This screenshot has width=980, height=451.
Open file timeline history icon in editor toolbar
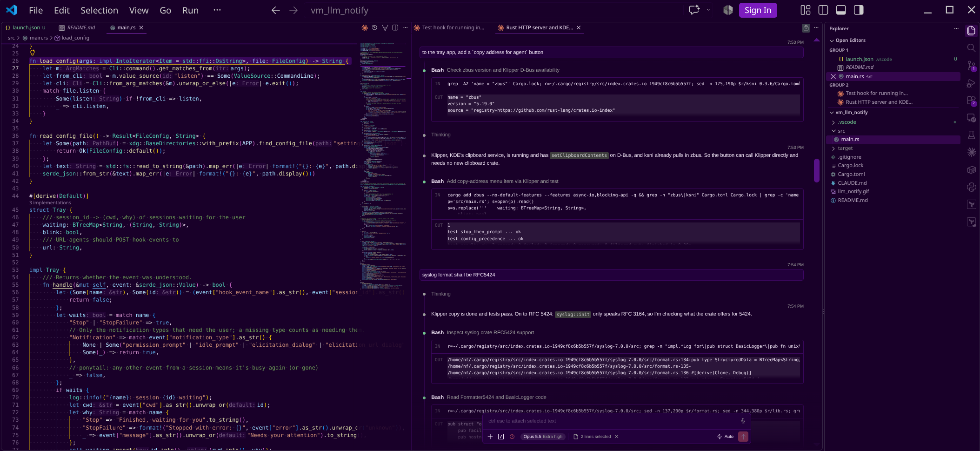pos(375,28)
